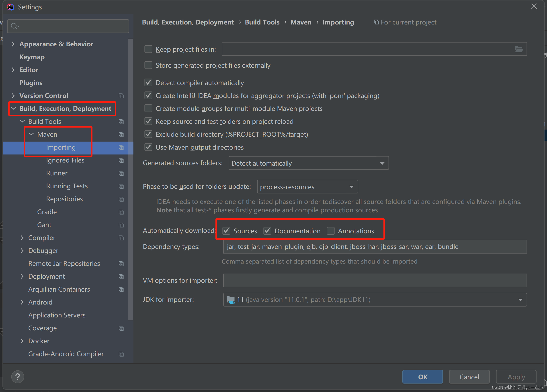Screen dimensions: 547x392
Task: Click the help question mark icon
Action: (17, 376)
